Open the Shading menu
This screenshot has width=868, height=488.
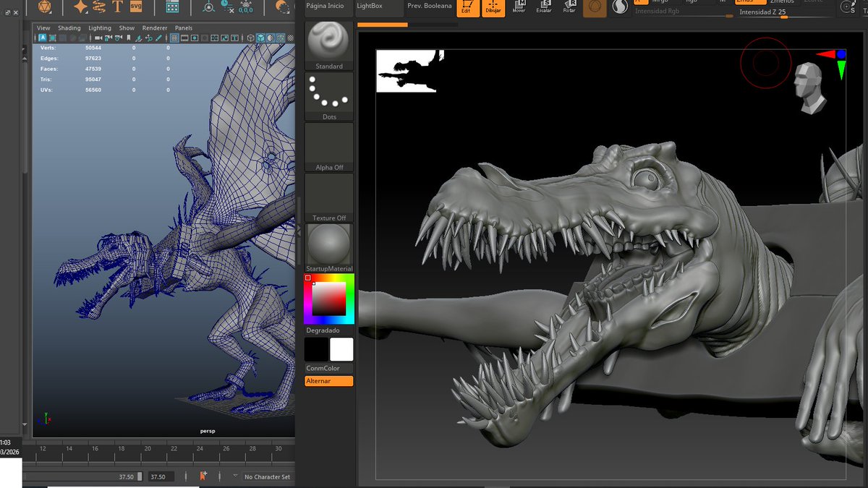pyautogui.click(x=69, y=28)
